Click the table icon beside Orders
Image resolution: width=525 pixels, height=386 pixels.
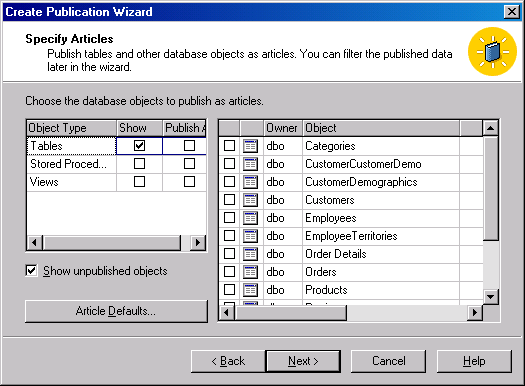[250, 272]
